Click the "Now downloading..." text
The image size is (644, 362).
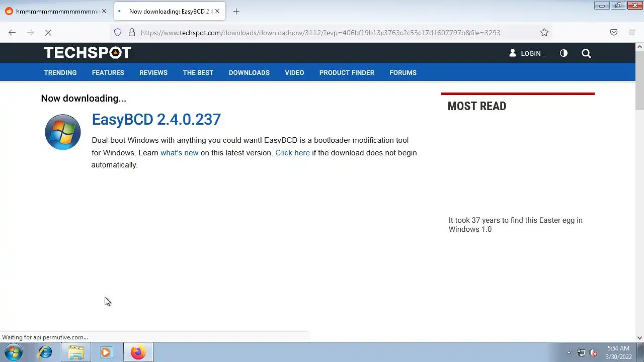click(84, 99)
